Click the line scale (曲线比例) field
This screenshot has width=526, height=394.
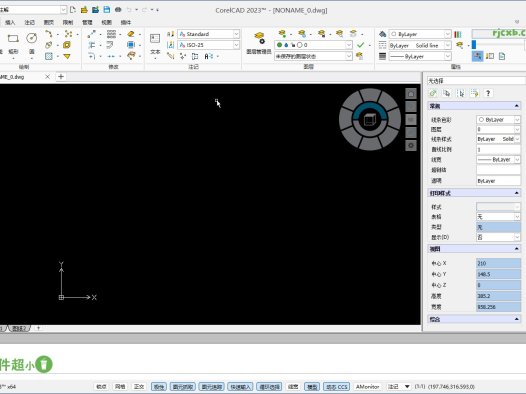pyautogui.click(x=498, y=149)
